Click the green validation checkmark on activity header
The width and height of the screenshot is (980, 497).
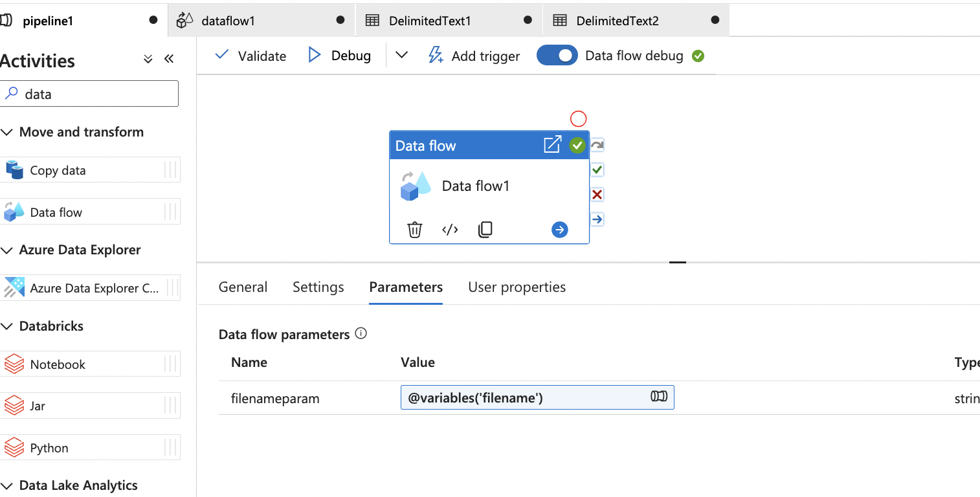coord(577,146)
